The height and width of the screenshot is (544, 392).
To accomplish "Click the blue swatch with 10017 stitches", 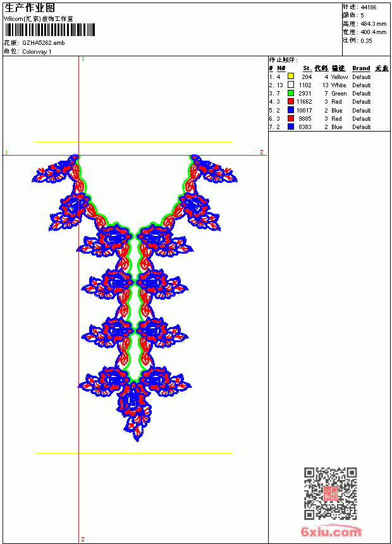I will [x=291, y=110].
